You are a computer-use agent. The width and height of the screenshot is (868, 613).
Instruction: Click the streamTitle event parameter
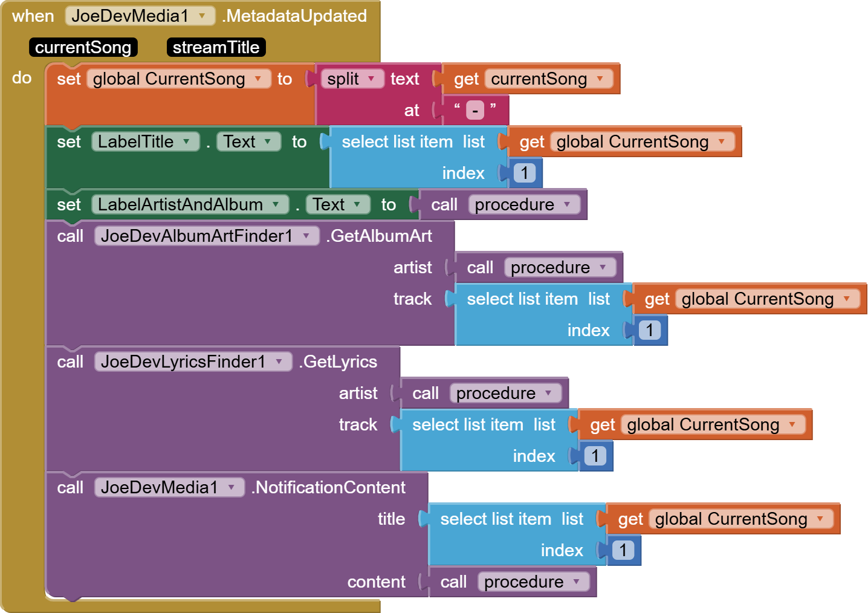click(x=216, y=48)
